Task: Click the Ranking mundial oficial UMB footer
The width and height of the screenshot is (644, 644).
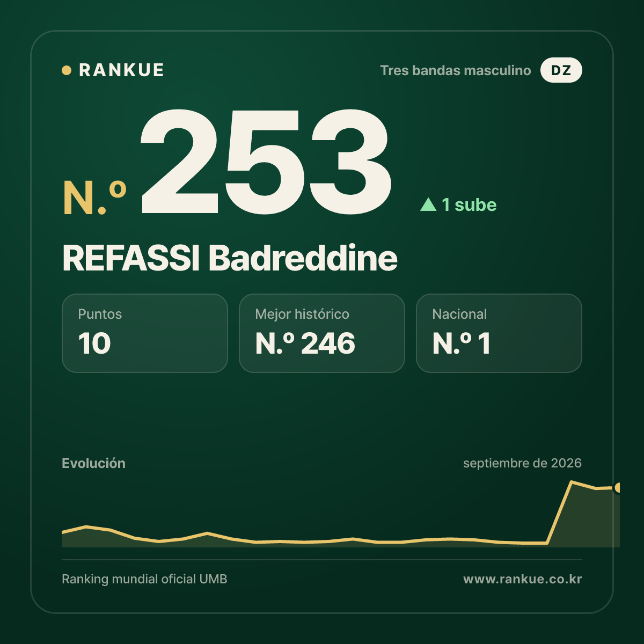Action: point(144,579)
